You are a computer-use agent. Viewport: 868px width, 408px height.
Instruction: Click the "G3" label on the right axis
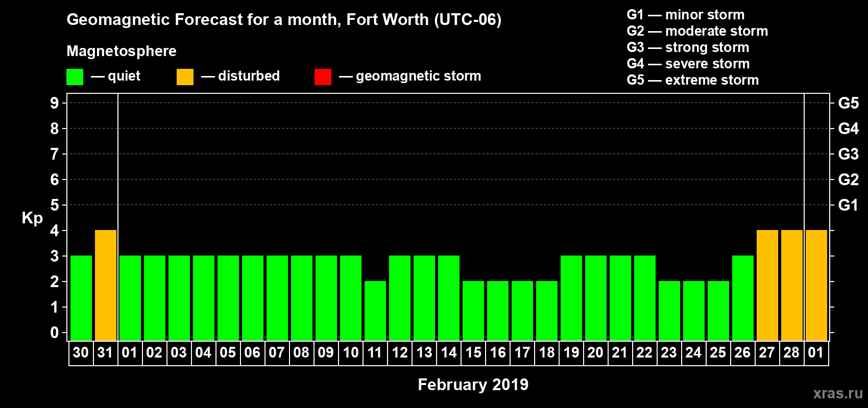coord(849,154)
